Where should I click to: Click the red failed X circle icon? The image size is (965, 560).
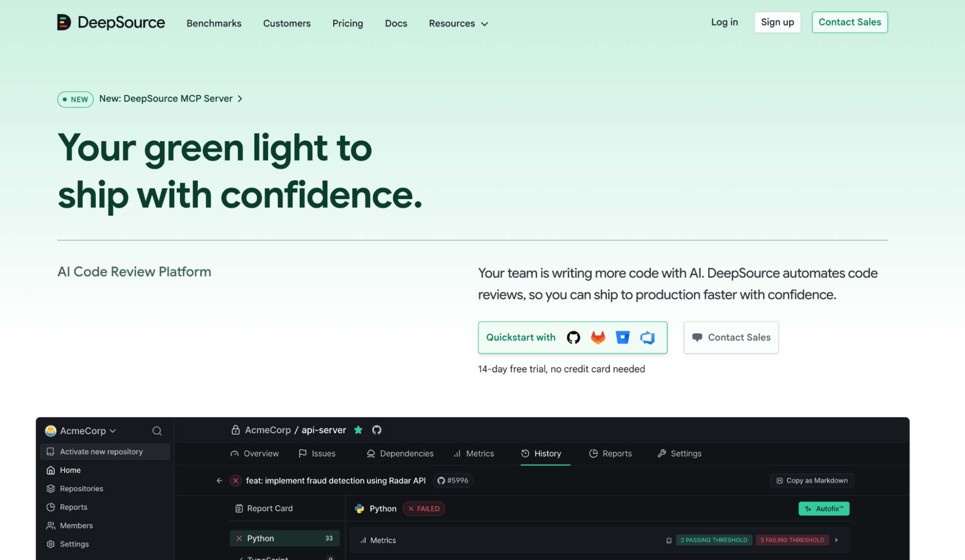[236, 480]
